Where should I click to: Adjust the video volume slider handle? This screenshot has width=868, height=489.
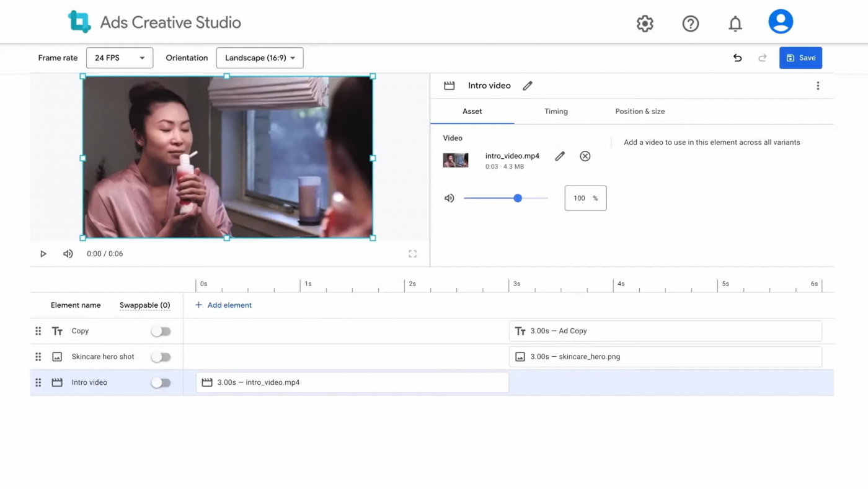[518, 198]
